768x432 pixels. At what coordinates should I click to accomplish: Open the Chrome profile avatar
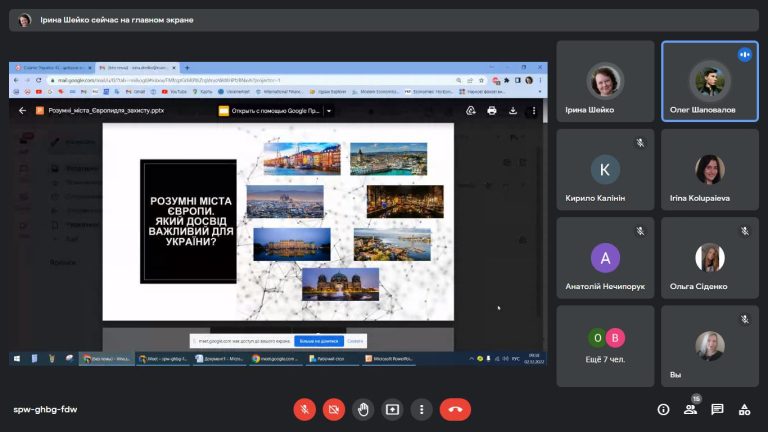[528, 80]
